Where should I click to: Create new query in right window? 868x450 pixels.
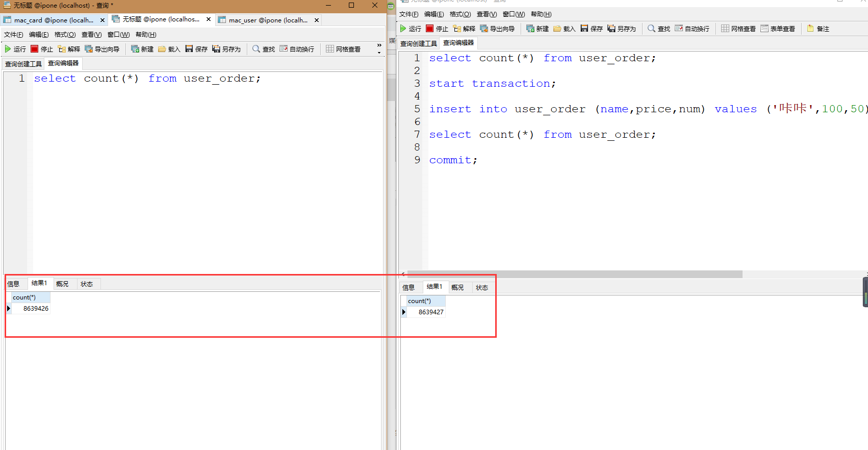point(538,29)
